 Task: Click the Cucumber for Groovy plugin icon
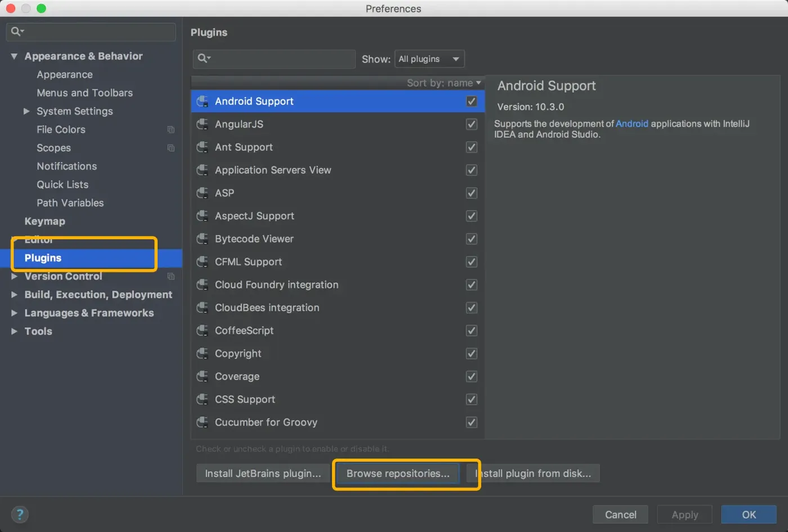[202, 422]
